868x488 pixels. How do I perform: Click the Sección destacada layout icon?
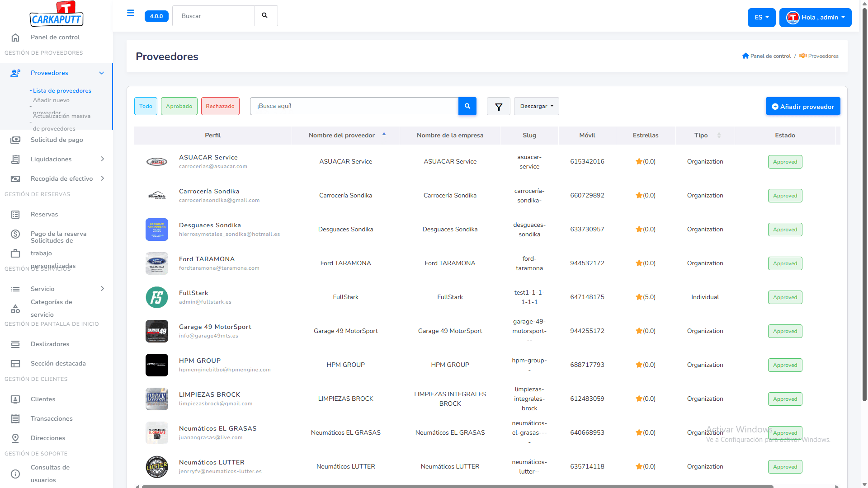point(15,364)
